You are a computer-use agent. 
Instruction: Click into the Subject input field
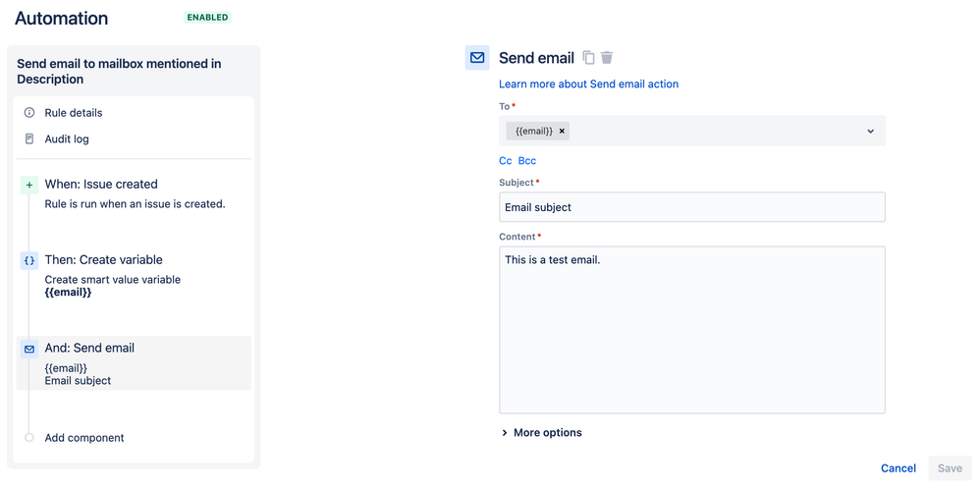point(692,207)
